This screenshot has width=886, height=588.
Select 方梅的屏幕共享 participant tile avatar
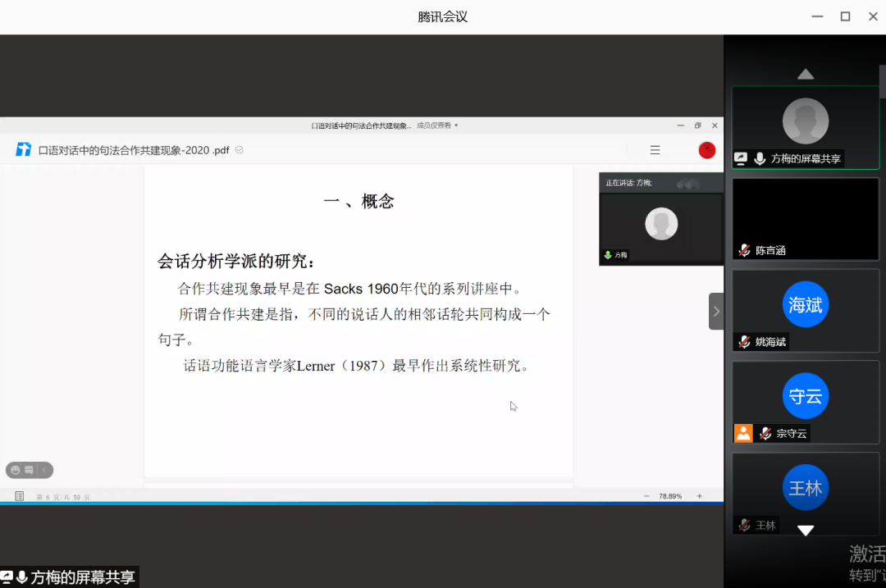pyautogui.click(x=806, y=121)
